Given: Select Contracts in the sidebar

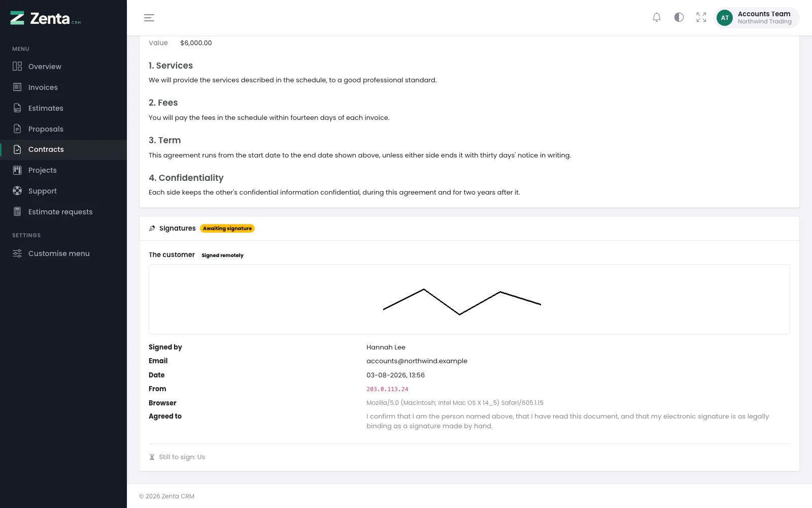Looking at the screenshot, I should click(63, 149).
